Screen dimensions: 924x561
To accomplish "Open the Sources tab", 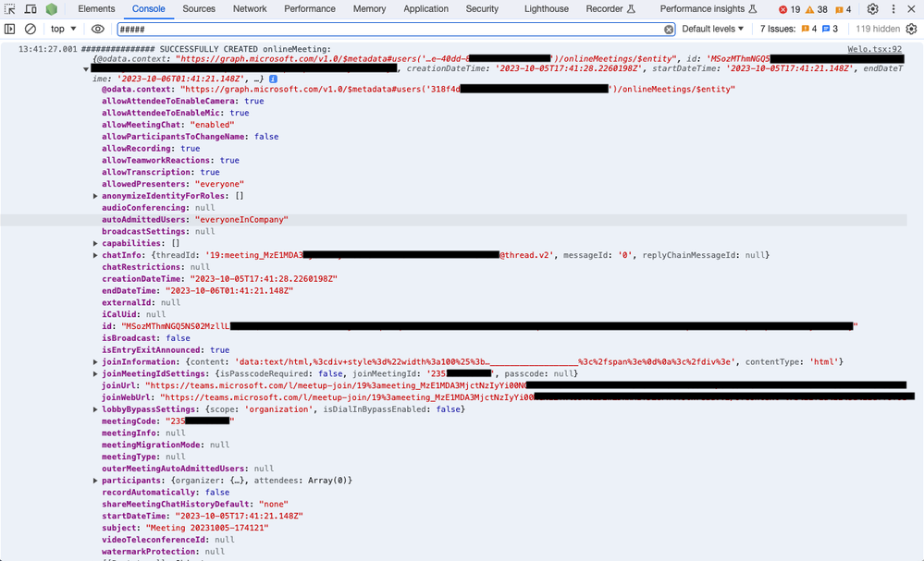I will pos(199,9).
